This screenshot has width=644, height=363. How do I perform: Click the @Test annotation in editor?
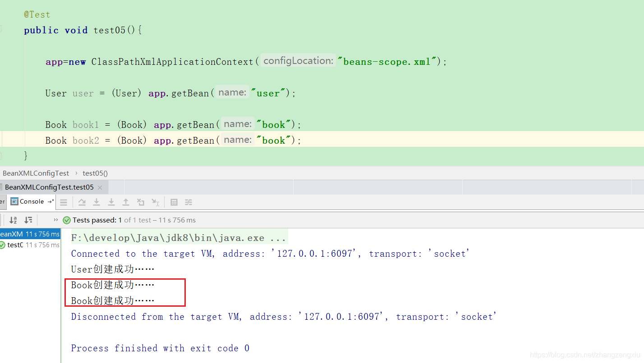click(x=37, y=14)
